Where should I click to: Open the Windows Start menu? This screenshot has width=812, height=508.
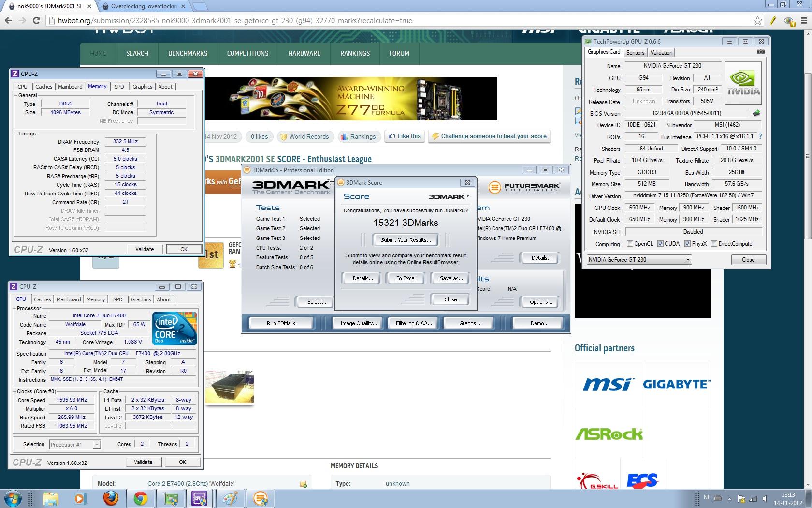click(x=14, y=498)
